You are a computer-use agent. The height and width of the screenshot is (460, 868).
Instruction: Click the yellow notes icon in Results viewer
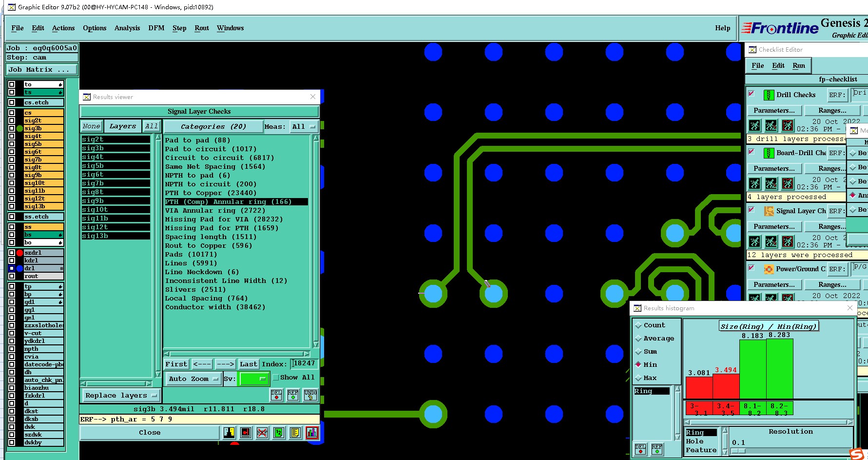(x=295, y=433)
